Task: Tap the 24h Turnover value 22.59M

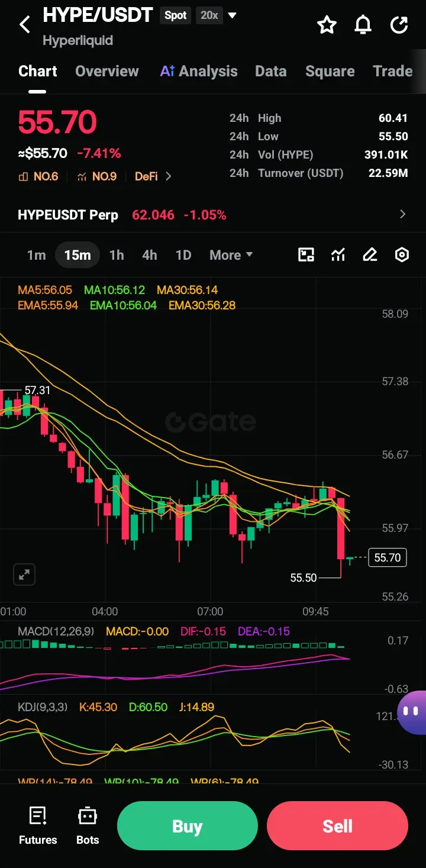Action: [389, 173]
